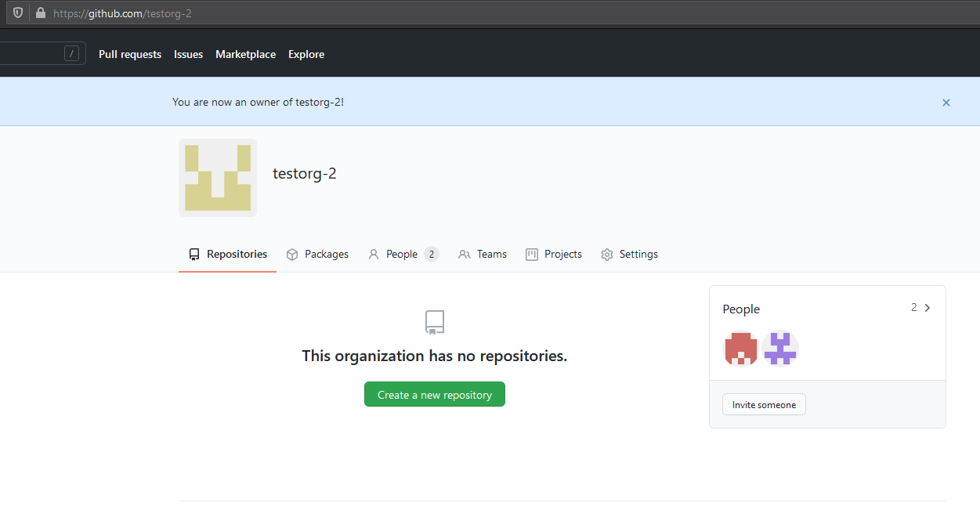Click the testorg-2 organization avatar
This screenshot has width=980, height=517.
point(218,178)
